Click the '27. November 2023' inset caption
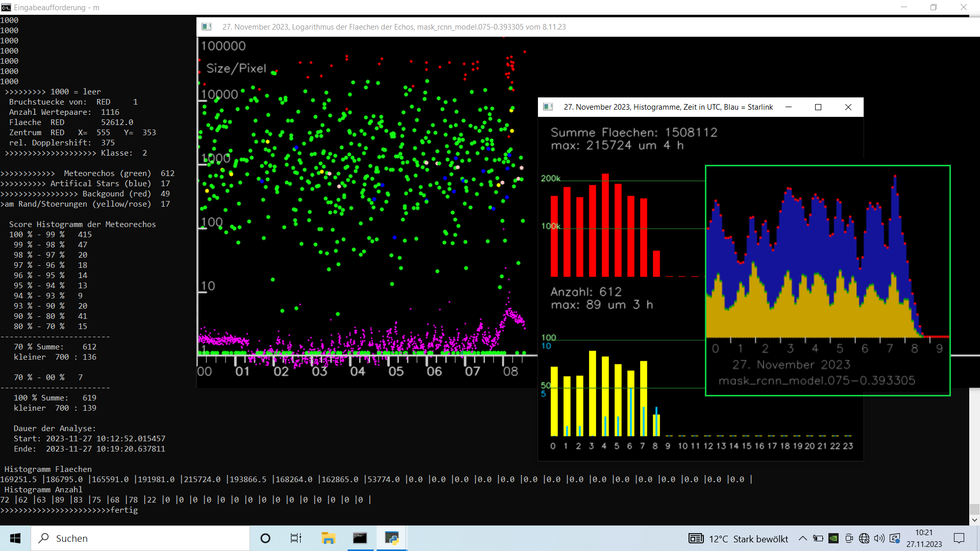Viewport: 980px width, 551px height. tap(791, 365)
